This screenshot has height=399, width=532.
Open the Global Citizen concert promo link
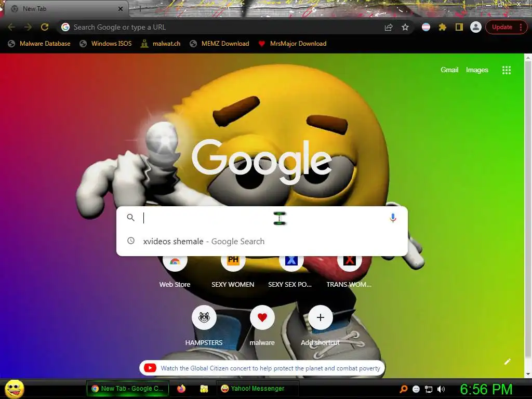click(x=262, y=368)
